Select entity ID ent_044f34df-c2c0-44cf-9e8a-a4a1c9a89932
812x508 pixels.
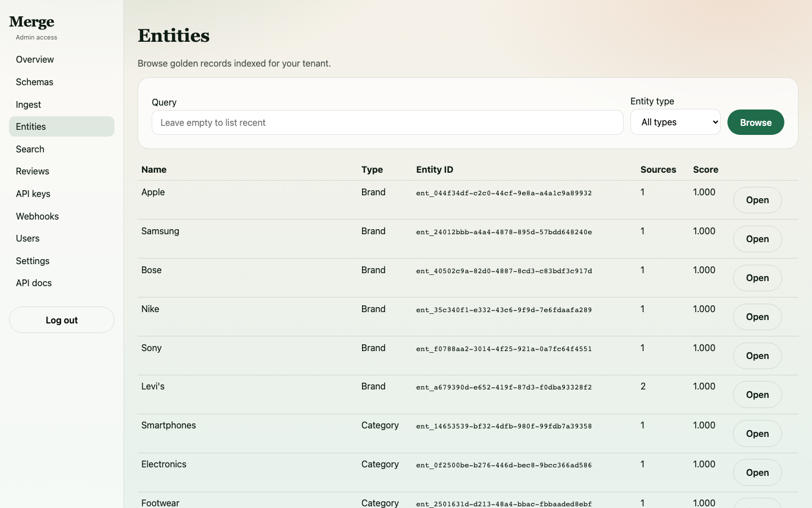coord(504,193)
